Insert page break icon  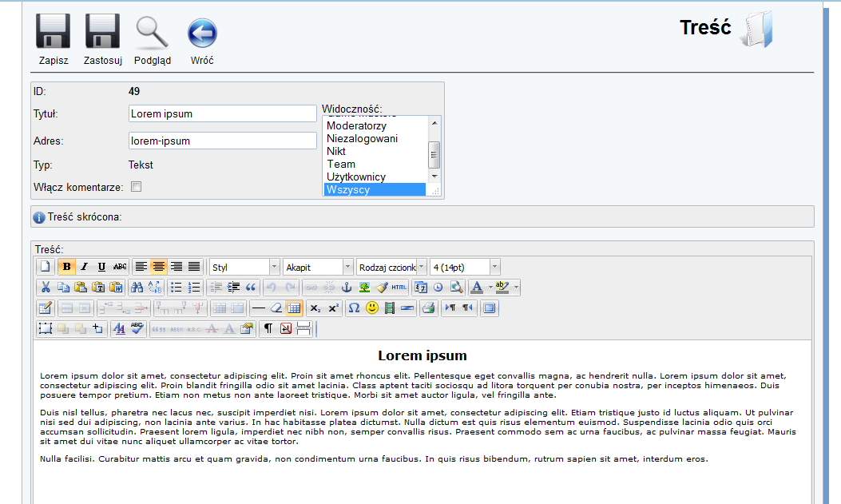point(303,328)
